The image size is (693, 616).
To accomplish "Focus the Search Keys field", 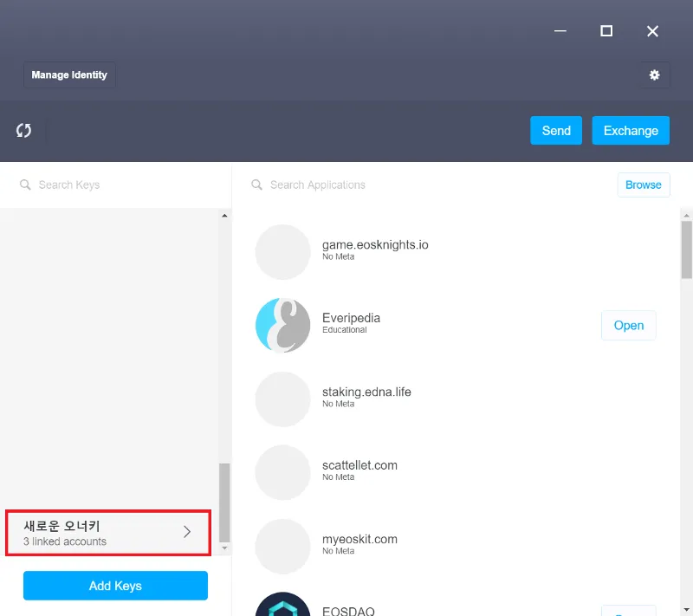I will pyautogui.click(x=115, y=185).
